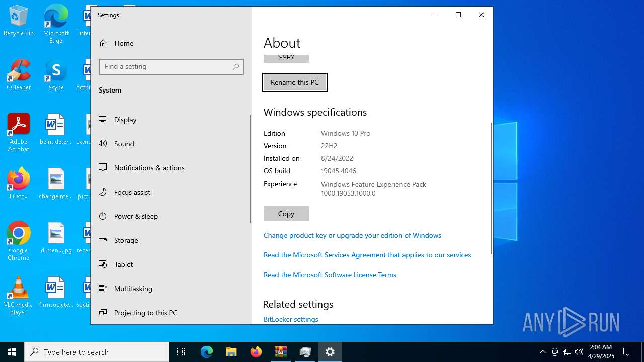
Task: Open Projecting to this PC icon
Action: tap(103, 312)
